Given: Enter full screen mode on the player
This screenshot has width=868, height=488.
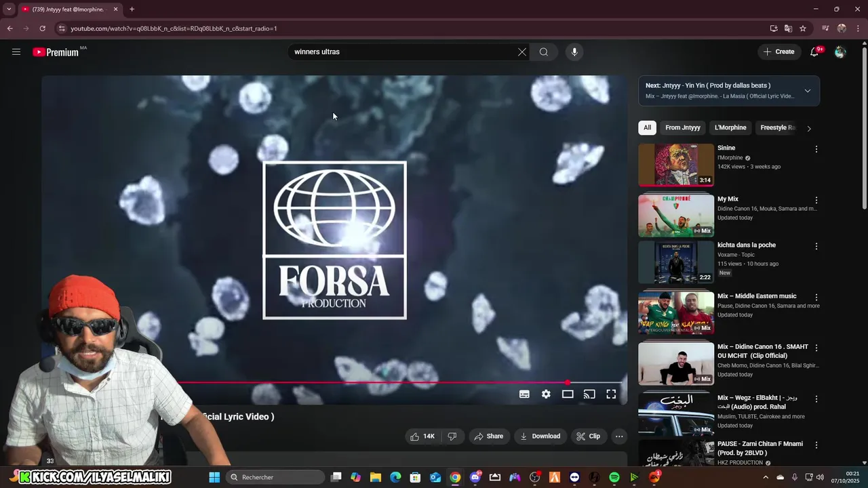Looking at the screenshot, I should (x=611, y=394).
